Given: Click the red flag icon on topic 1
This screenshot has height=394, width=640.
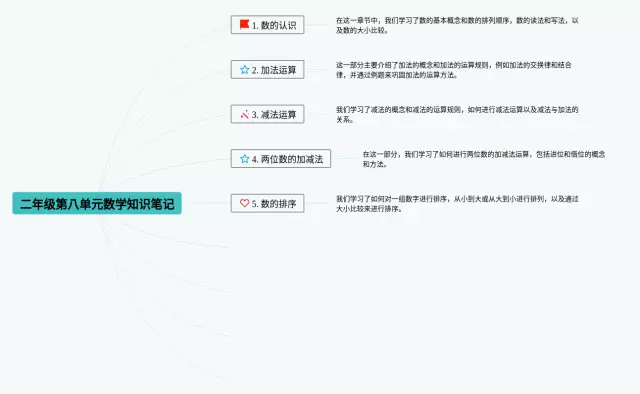Looking at the screenshot, I should 244,24.
